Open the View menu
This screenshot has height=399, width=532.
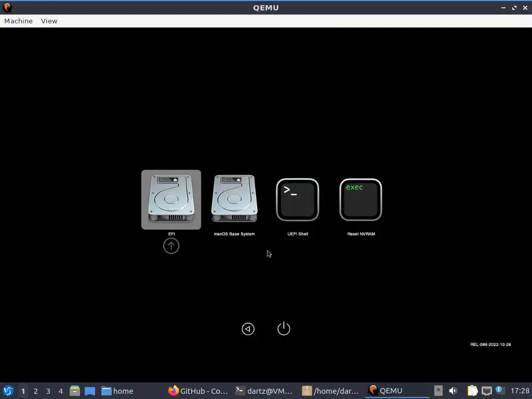pos(49,21)
